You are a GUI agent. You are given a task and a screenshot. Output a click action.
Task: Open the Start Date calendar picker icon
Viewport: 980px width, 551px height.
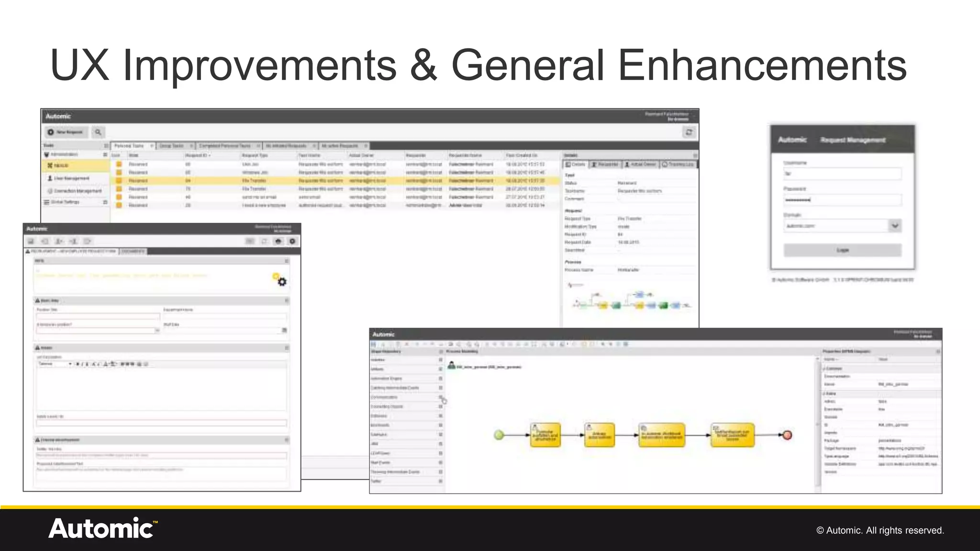tap(284, 331)
